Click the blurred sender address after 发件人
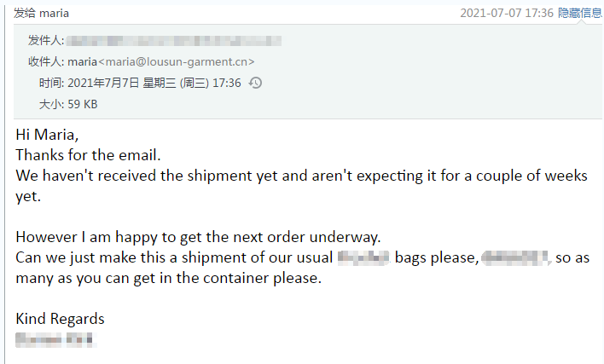This screenshot has height=364, width=604. [174, 40]
